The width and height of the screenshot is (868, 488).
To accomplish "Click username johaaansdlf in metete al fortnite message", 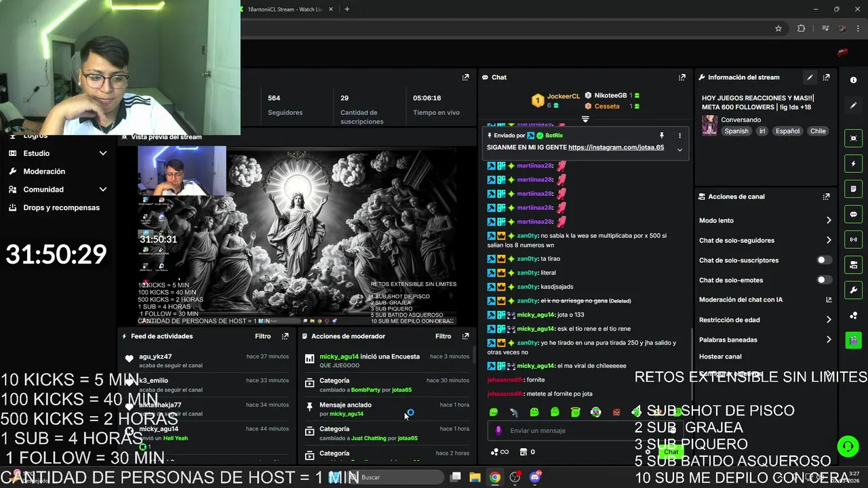I will pos(505,394).
